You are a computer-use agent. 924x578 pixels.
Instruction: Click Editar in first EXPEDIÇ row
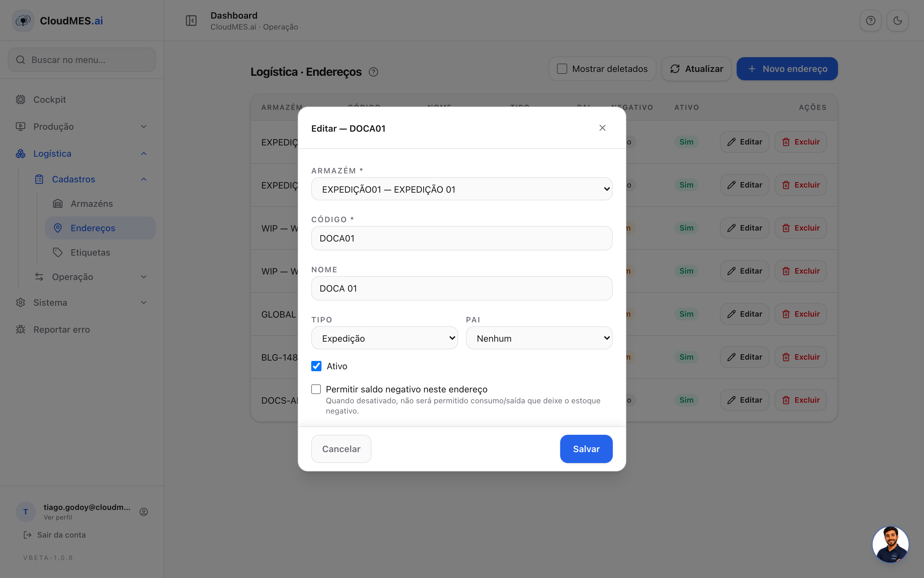[744, 142]
